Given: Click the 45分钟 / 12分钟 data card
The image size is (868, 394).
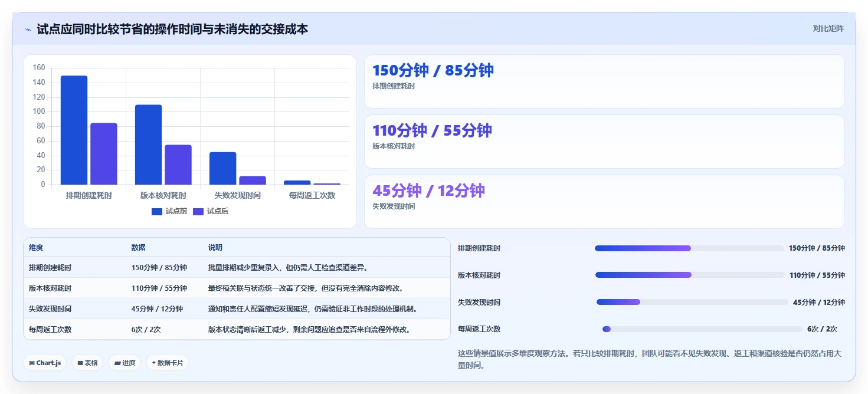Looking at the screenshot, I should (x=604, y=202).
